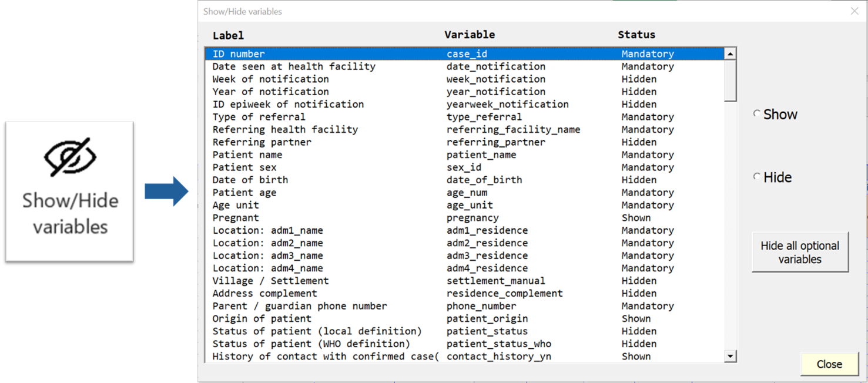Click the vertical scrollbar thumb
Viewport: 868px width, 383px height.
pos(730,80)
